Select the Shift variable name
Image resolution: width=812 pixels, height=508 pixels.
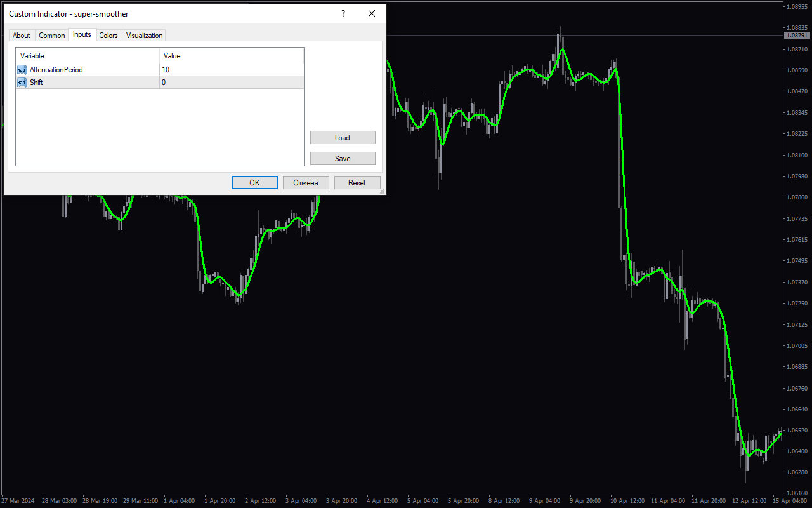[x=36, y=83]
